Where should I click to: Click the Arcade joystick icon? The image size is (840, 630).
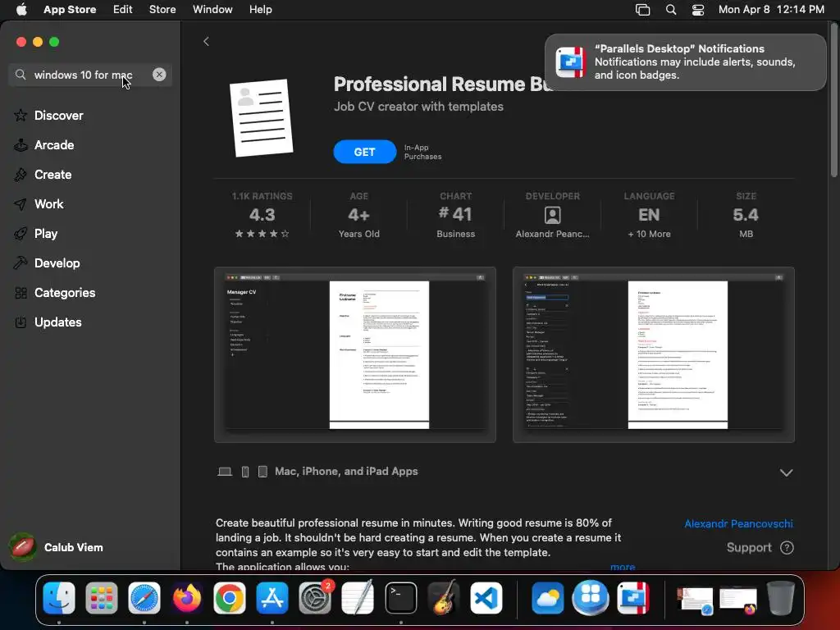tap(21, 144)
